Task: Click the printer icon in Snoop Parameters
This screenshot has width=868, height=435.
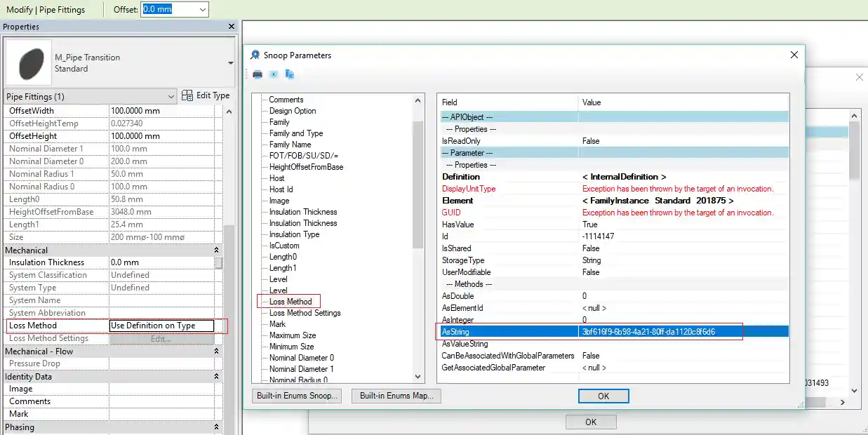Action: [x=258, y=74]
